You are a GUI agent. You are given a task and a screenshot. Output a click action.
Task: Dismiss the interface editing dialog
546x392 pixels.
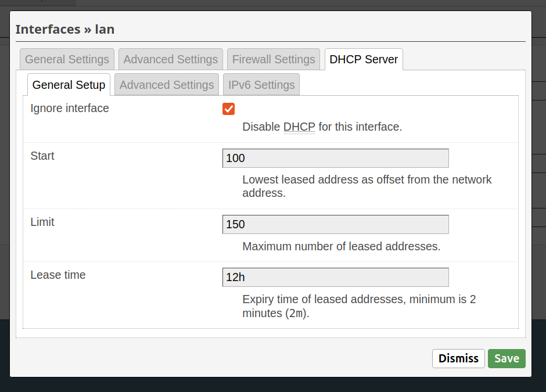[x=458, y=358]
